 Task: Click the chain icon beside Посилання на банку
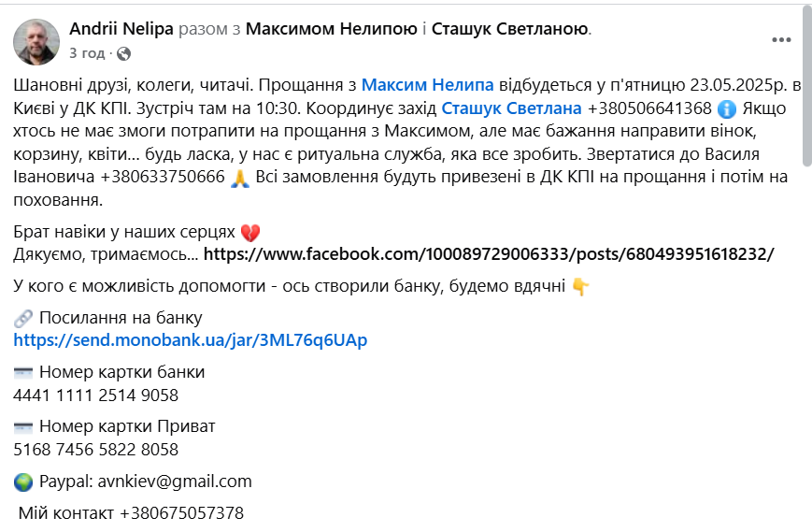[24, 318]
